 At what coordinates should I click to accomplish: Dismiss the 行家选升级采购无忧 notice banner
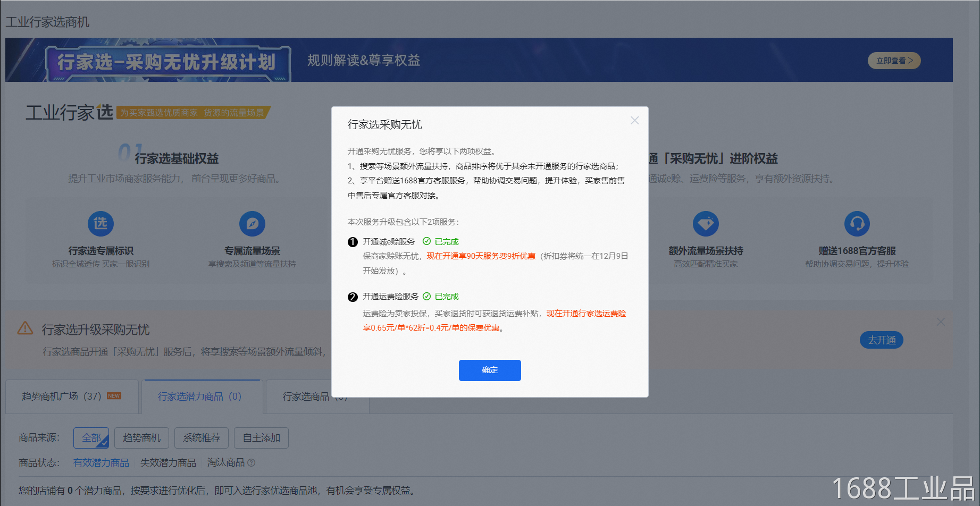click(x=941, y=322)
